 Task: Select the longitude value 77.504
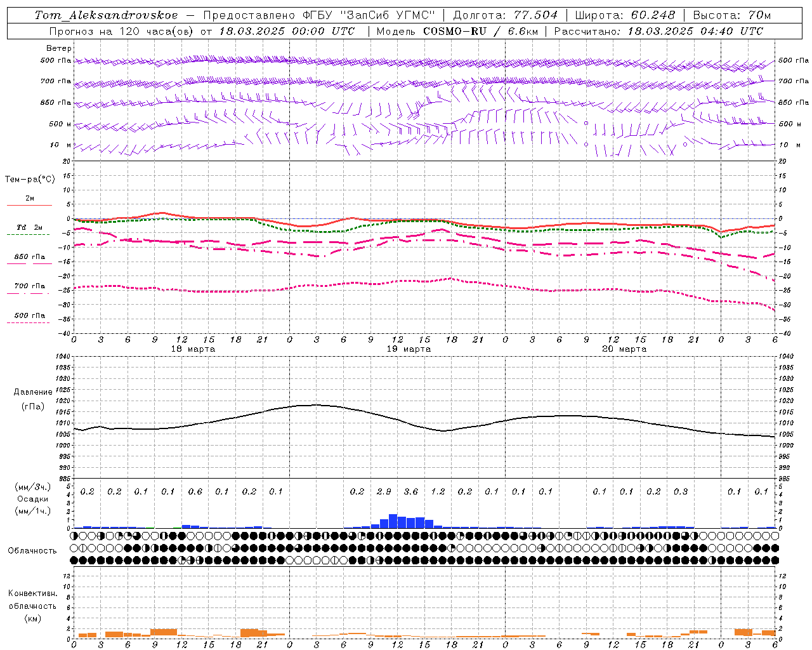tap(535, 15)
